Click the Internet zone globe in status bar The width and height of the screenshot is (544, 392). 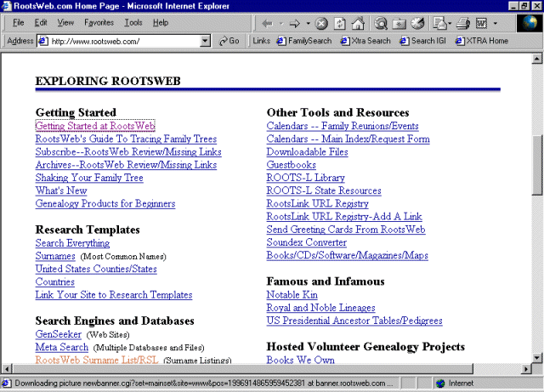click(x=440, y=383)
